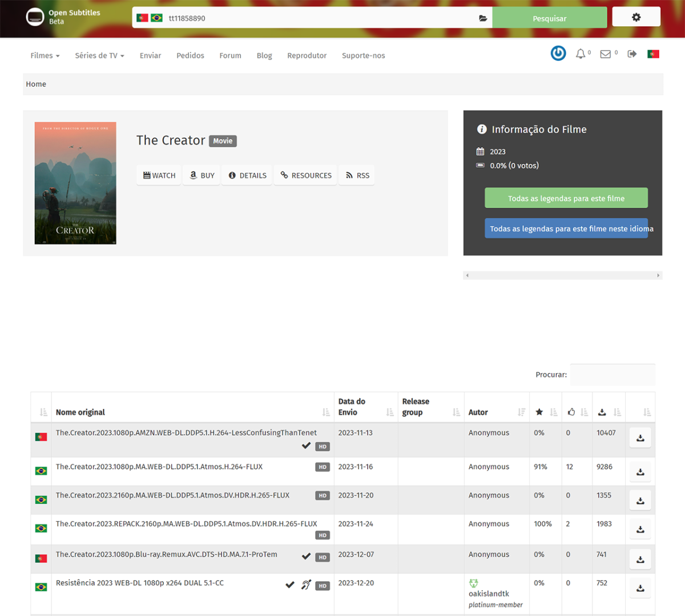Expand the Séries de TV dropdown
685x616 pixels.
[99, 55]
